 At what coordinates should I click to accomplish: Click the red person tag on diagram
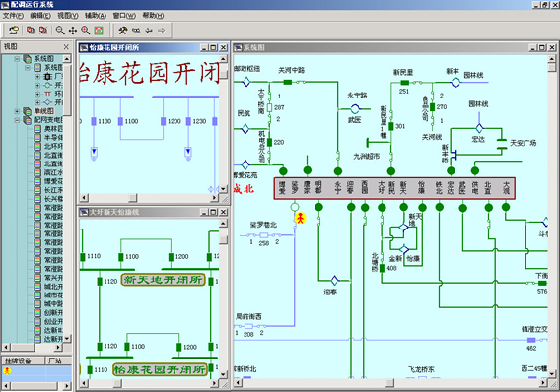(301, 218)
